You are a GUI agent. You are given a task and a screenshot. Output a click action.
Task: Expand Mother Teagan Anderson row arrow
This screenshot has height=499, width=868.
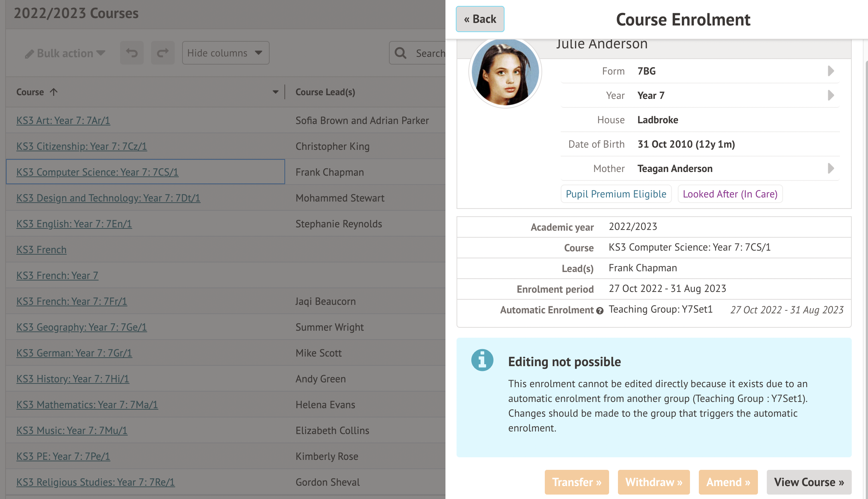(x=831, y=168)
